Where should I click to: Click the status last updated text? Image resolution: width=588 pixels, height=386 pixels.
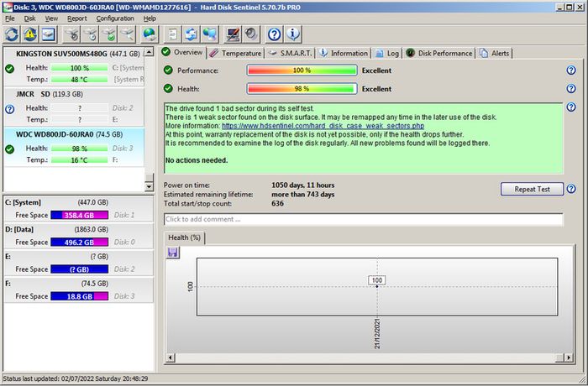point(76,378)
